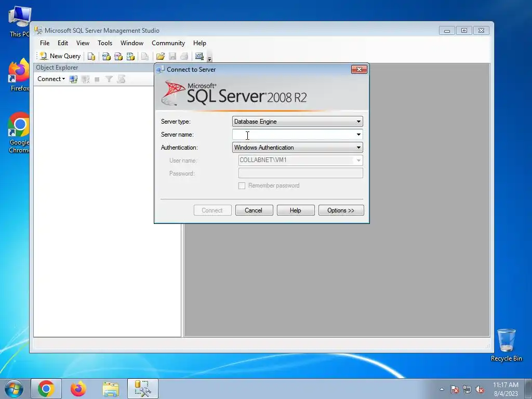Click the Refresh icon in Object Explorer
The image size is (532, 399).
pyautogui.click(x=121, y=79)
